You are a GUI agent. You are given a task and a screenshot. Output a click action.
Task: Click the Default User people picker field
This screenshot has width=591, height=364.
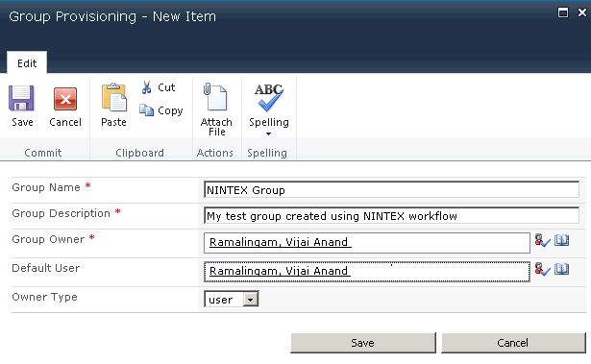[x=367, y=271]
